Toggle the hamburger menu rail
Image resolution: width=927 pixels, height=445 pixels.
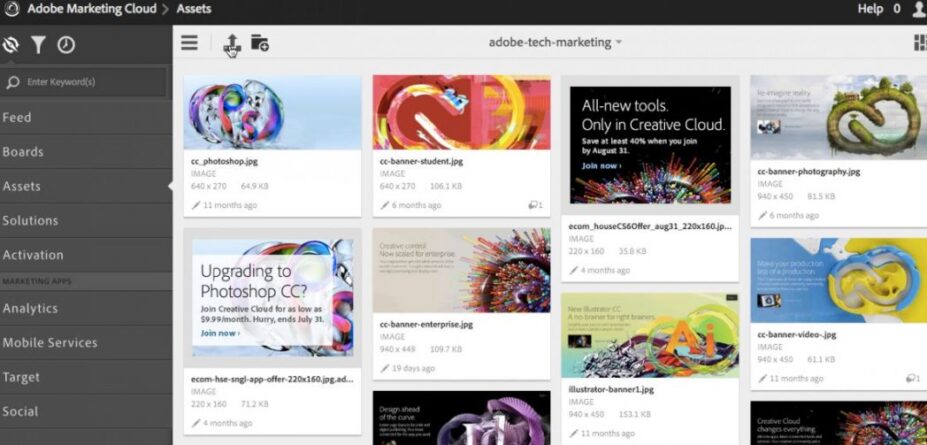click(x=189, y=43)
